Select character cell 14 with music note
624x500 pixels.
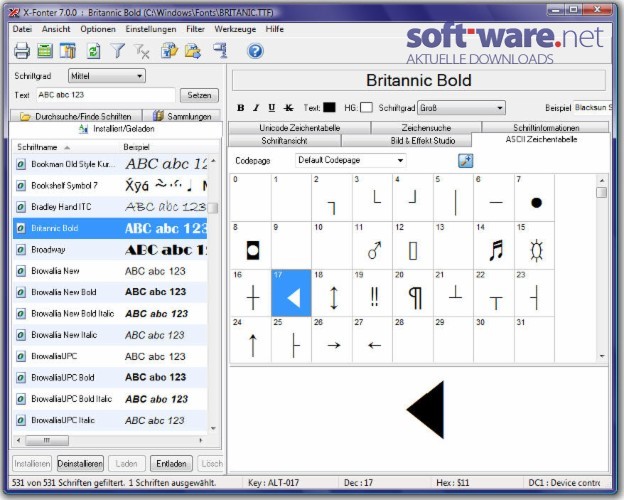click(x=494, y=246)
